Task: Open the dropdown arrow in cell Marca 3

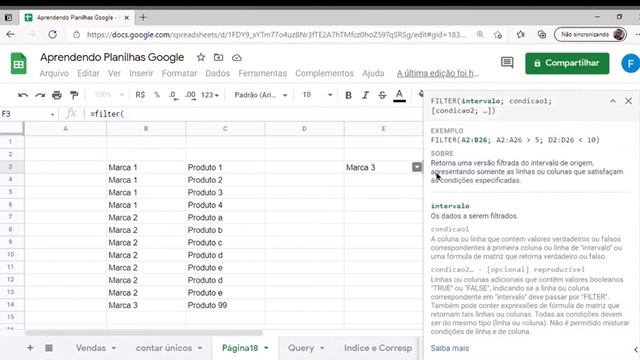Action: pyautogui.click(x=417, y=167)
